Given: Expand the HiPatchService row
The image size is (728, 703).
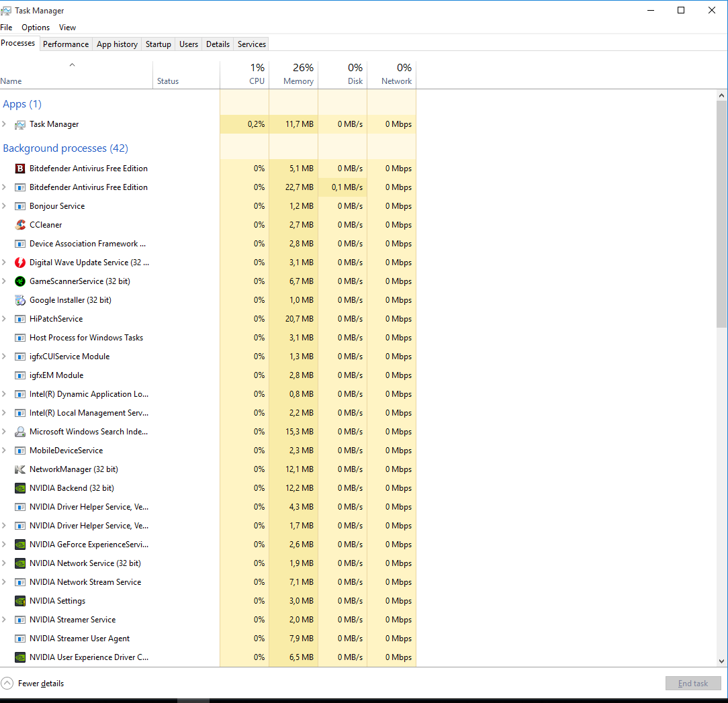Looking at the screenshot, I should pyautogui.click(x=4, y=318).
